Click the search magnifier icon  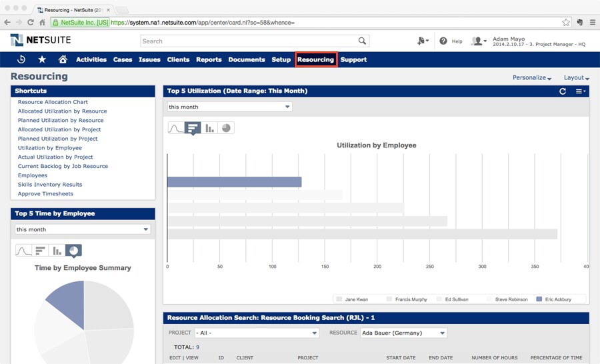pyautogui.click(x=362, y=41)
